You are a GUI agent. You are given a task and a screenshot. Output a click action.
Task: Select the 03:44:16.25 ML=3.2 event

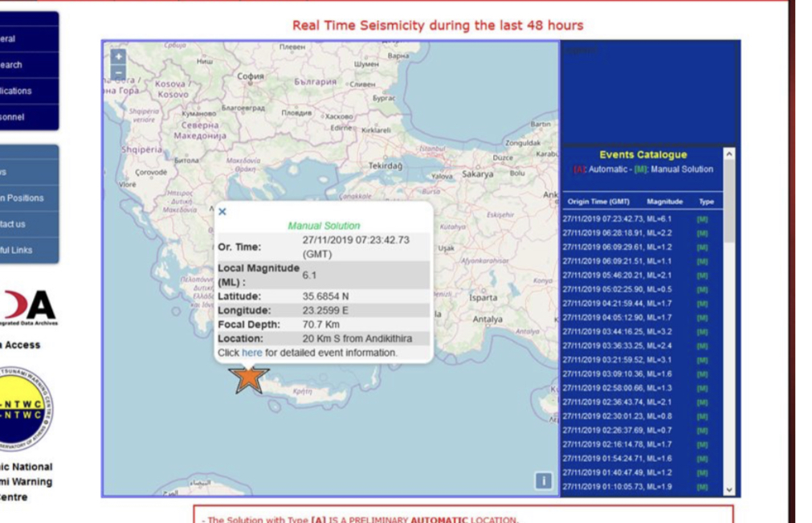[636, 332]
